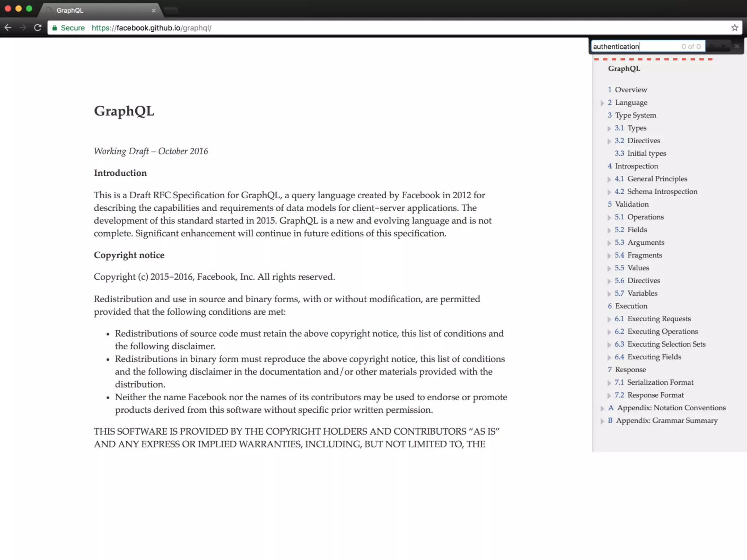Expand the 5.4 Fragments sidebar item
Screen dimensions: 747x560
609,256
